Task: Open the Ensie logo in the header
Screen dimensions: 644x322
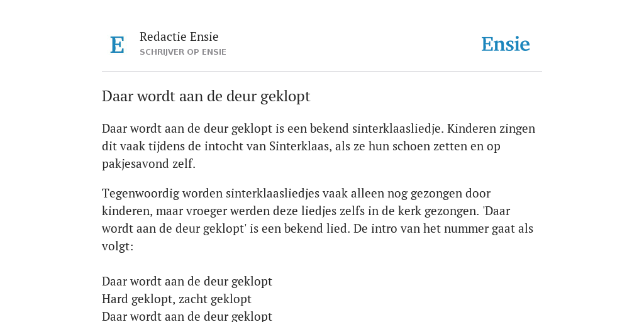Action: click(506, 45)
